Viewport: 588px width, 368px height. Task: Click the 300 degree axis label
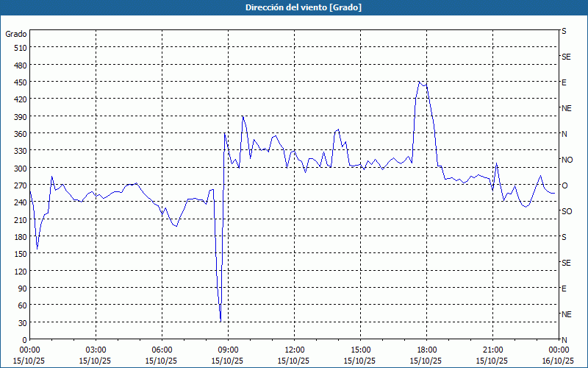(21, 169)
